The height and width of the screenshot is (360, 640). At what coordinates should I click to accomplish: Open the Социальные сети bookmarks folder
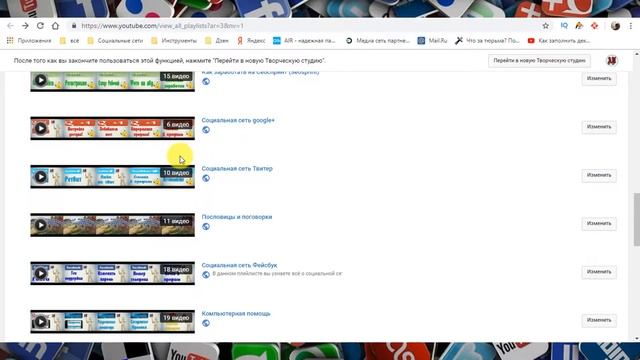tap(116, 40)
